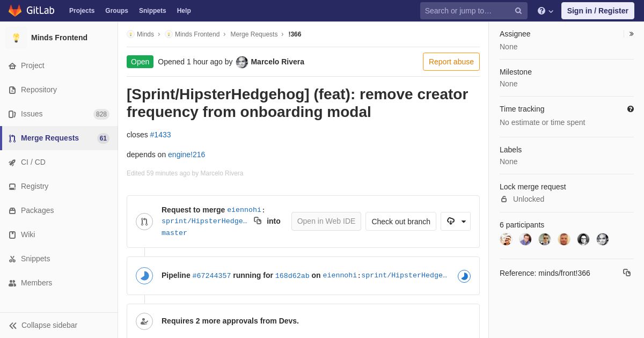Open the help question mark dropdown
The height and width of the screenshot is (338, 644).
(545, 11)
